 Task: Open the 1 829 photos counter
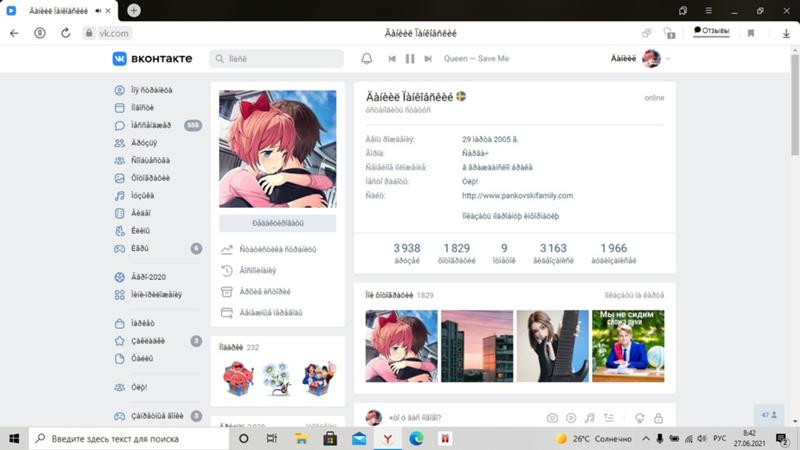click(457, 253)
